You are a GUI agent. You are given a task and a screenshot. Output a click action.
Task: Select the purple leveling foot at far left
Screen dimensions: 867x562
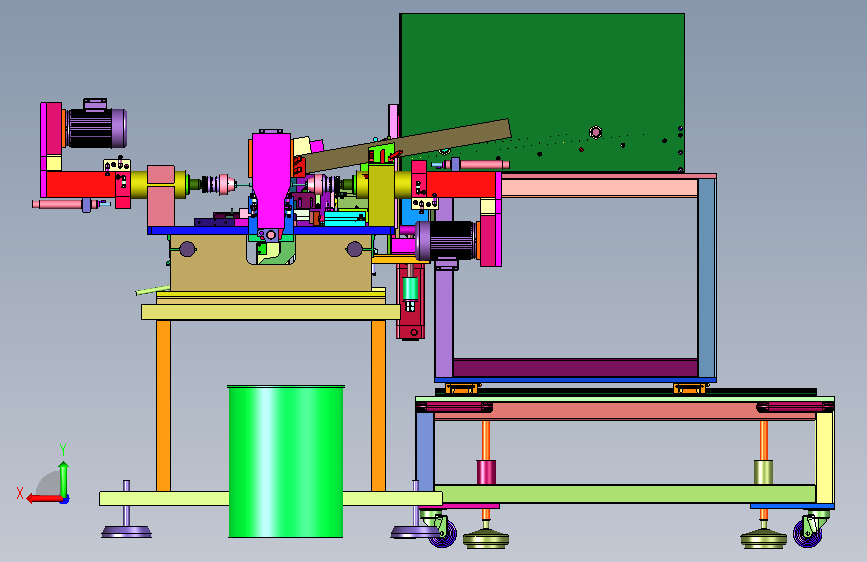[x=127, y=532]
